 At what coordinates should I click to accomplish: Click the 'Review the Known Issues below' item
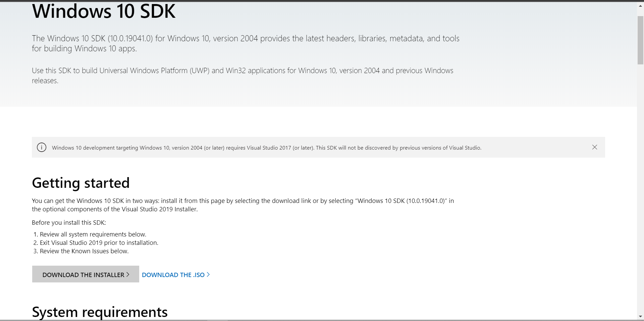click(x=84, y=251)
